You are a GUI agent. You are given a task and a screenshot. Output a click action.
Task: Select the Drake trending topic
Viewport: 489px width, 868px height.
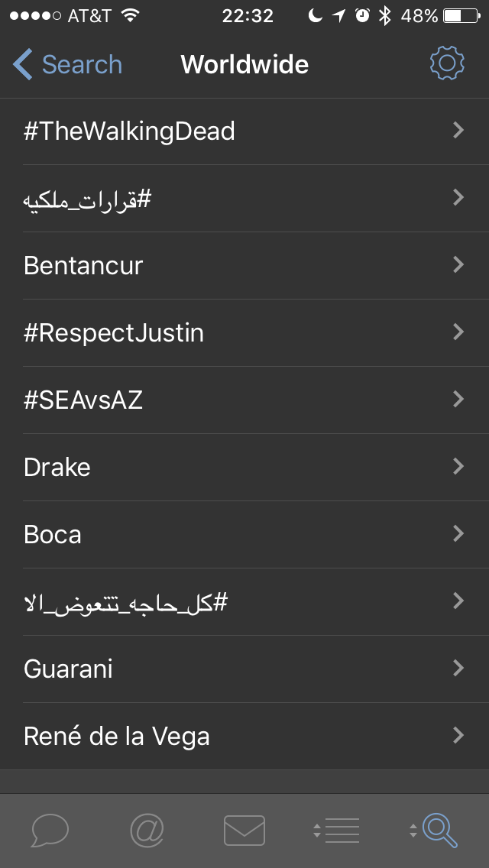tap(57, 467)
